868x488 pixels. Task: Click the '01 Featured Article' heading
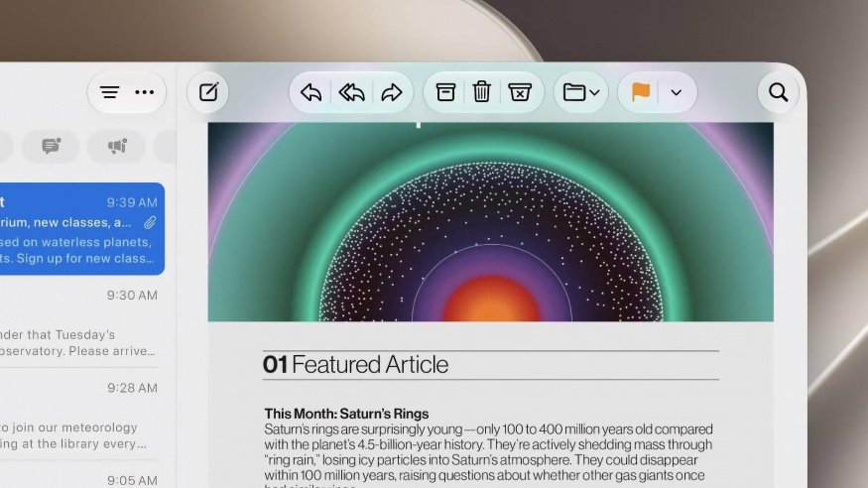(x=355, y=365)
